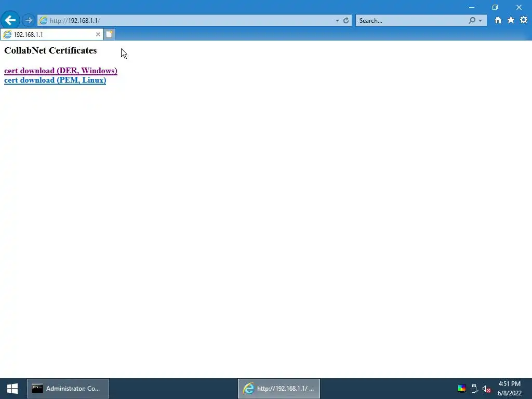Open the Windows Start menu

[12, 389]
